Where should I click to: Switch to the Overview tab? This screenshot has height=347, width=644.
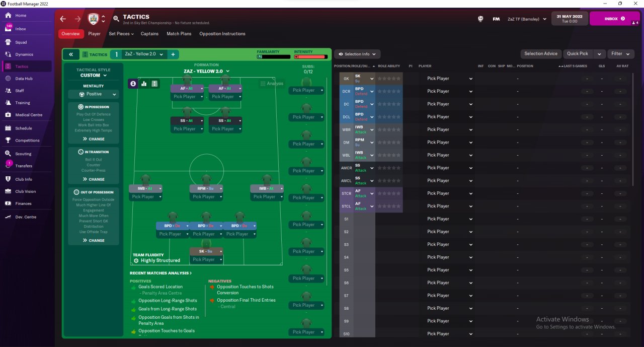(71, 34)
